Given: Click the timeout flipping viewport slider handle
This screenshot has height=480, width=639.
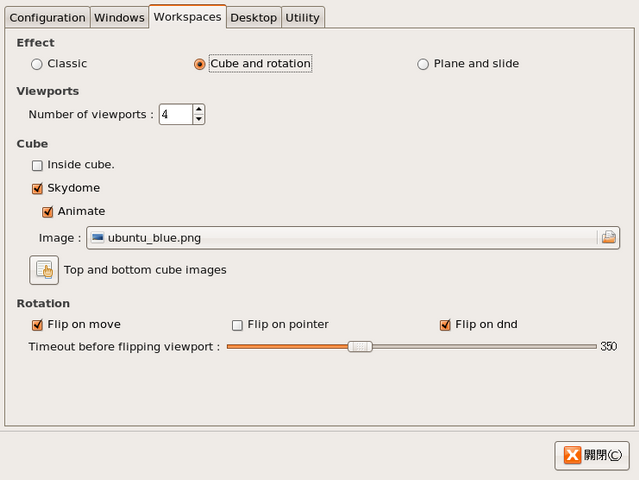Looking at the screenshot, I should tap(360, 347).
